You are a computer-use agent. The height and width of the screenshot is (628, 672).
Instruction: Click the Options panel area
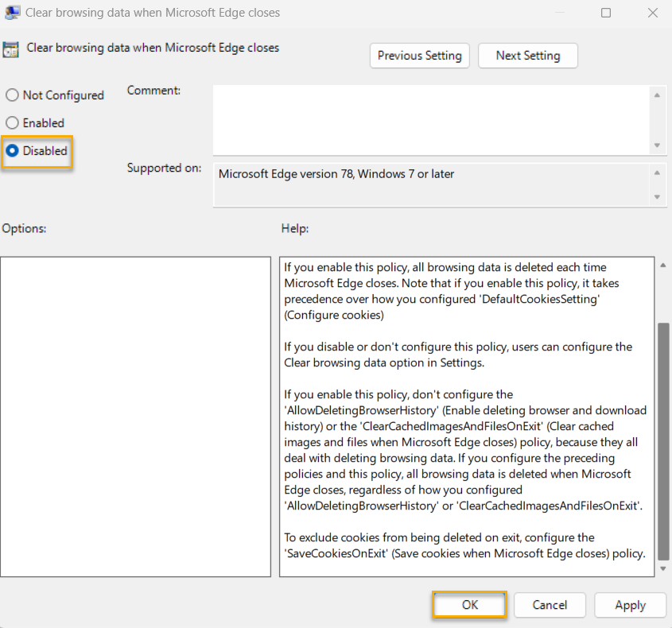[x=135, y=413]
